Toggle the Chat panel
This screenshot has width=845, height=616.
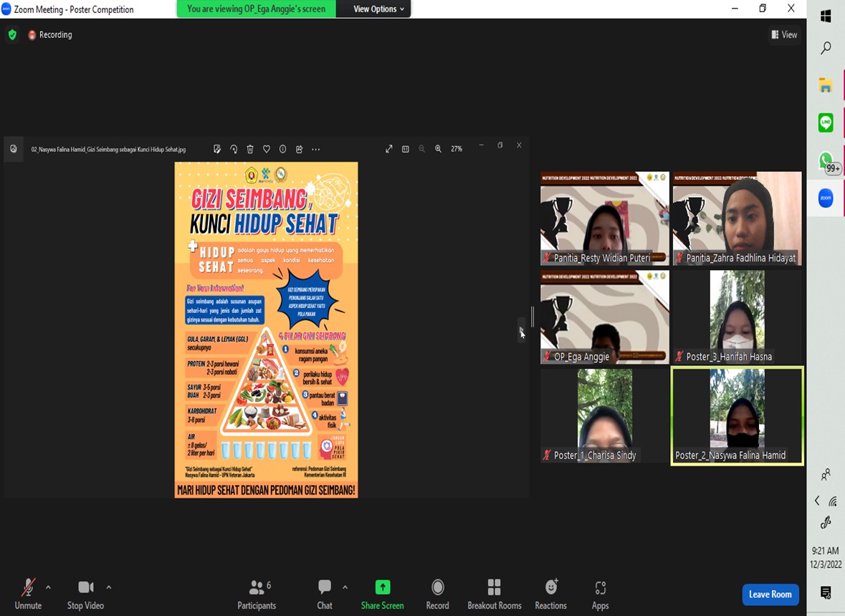(x=325, y=595)
